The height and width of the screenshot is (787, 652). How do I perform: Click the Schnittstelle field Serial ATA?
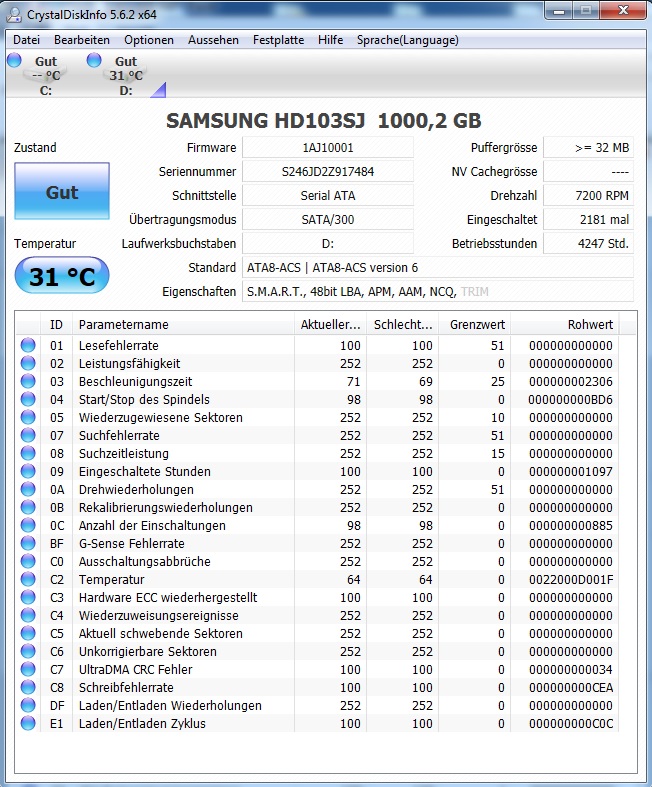pos(328,195)
